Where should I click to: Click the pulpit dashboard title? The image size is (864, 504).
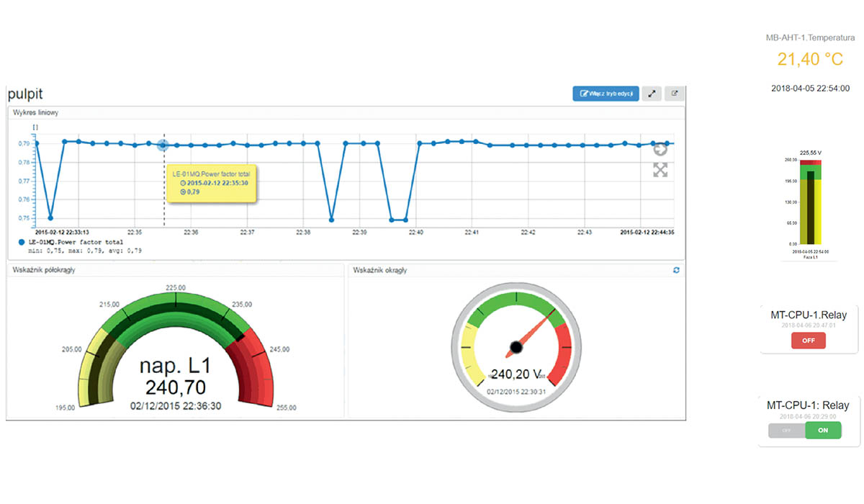25,94
